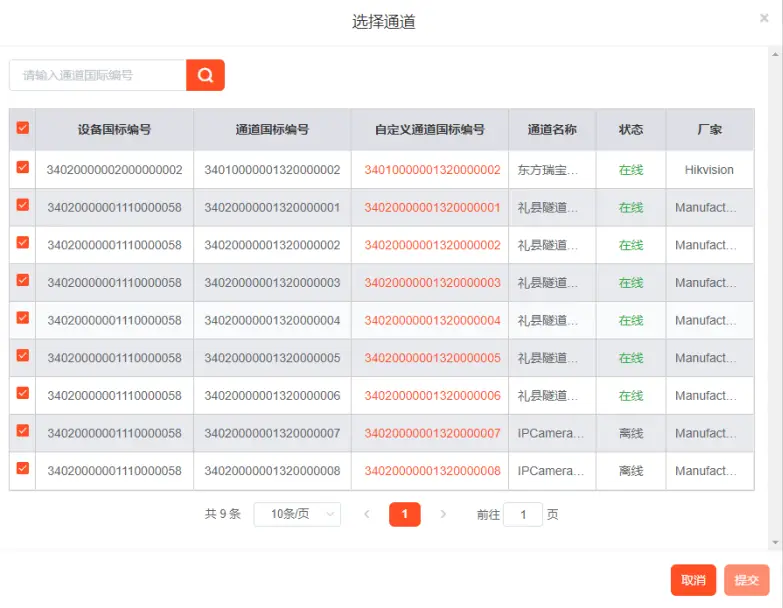Click the 通道名称 column header
This screenshot has height=608, width=783.
coord(552,130)
